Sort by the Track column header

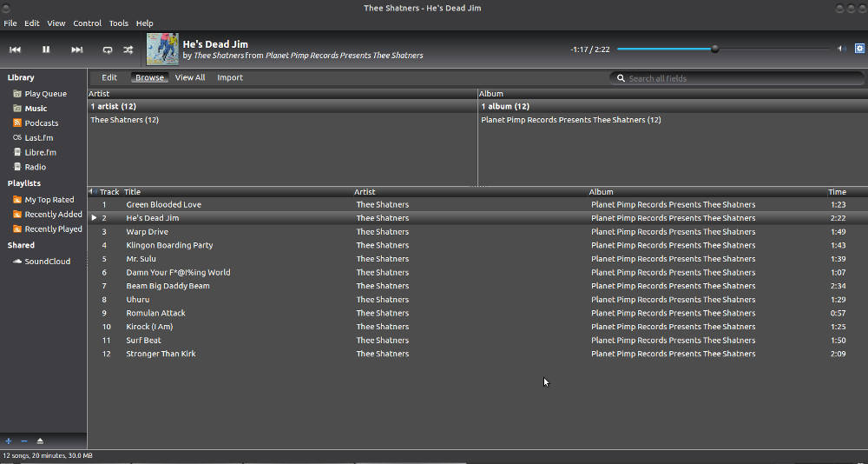[109, 192]
